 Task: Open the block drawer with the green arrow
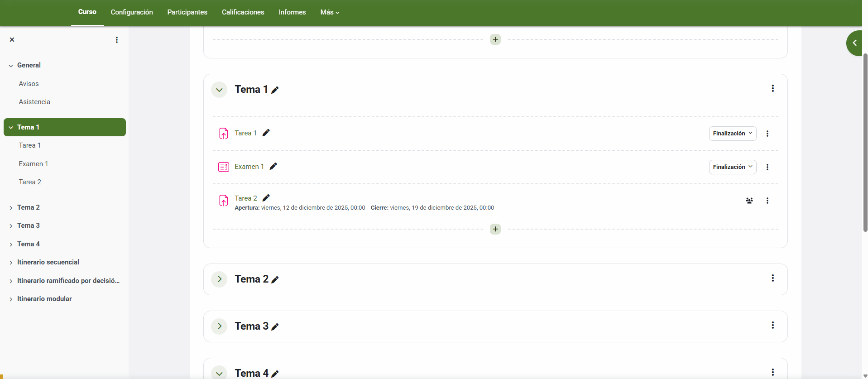[x=854, y=43]
